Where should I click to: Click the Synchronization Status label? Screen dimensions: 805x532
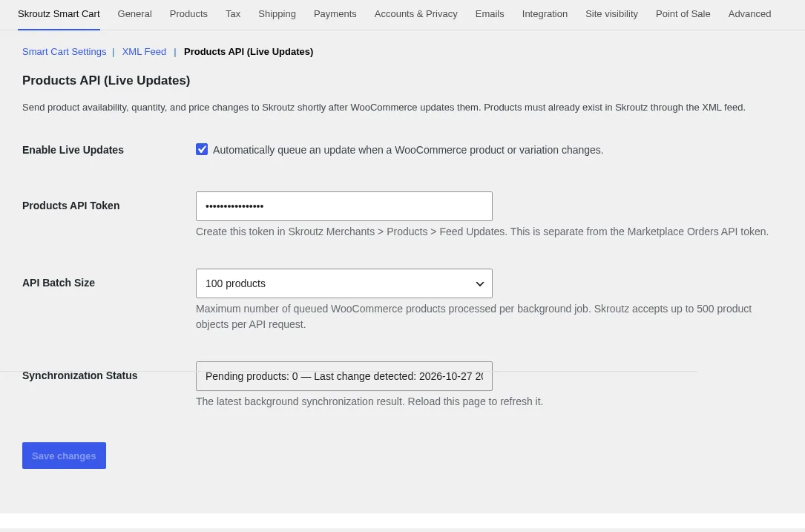(79, 375)
